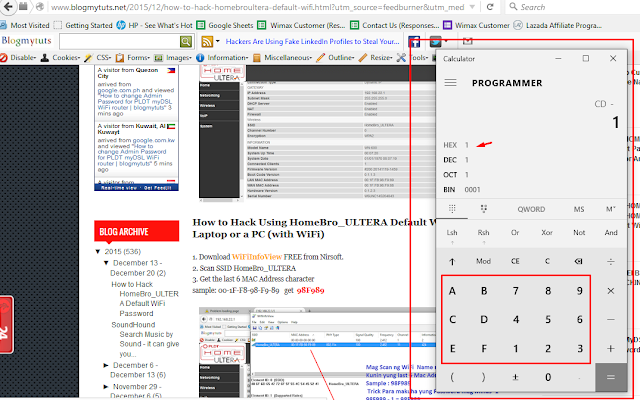Switch to full keypad view in calculator
Screen dimensions: 640x400
click(452, 209)
